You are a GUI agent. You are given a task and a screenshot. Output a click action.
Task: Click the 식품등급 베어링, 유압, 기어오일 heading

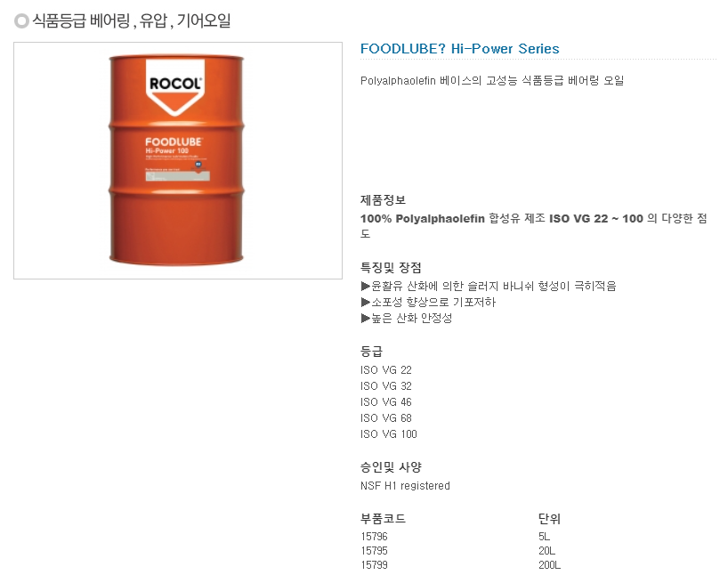point(132,20)
